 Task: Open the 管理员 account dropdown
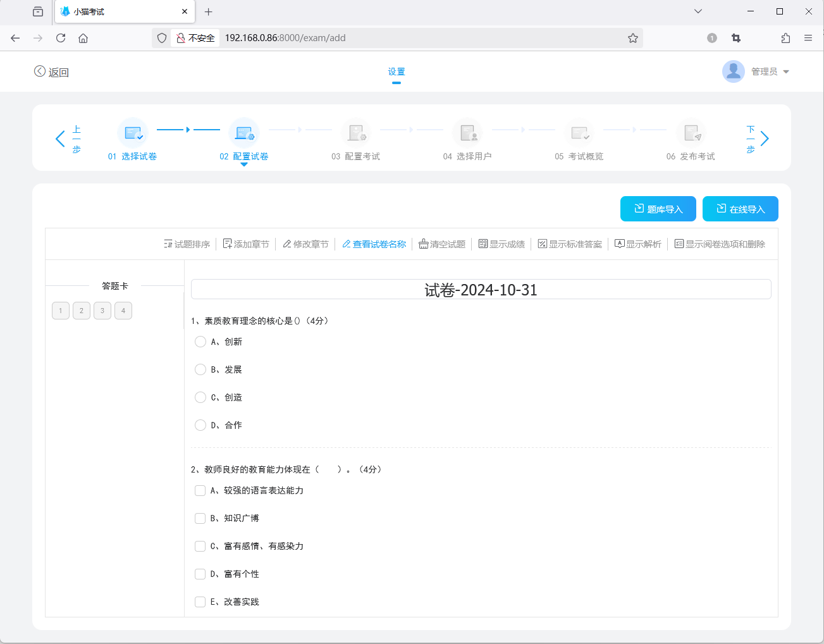pyautogui.click(x=765, y=71)
